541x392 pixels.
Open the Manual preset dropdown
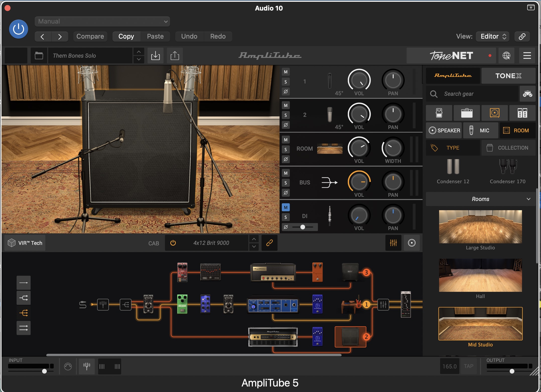102,22
